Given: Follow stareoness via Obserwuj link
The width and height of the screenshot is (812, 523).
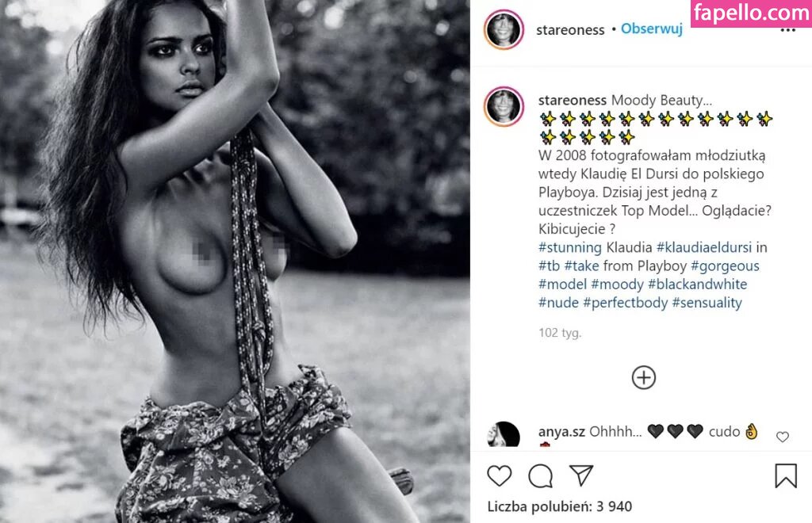Looking at the screenshot, I should click(x=652, y=29).
